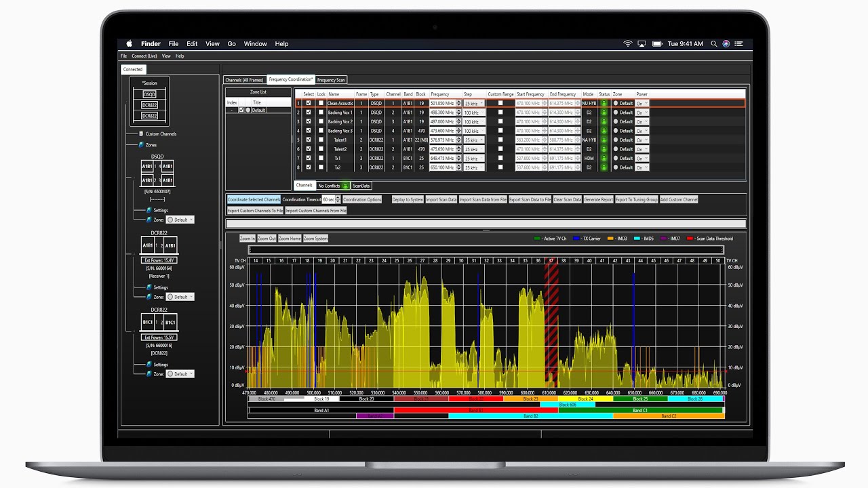The image size is (868, 488).
Task: Click Coordinate Selected Channels button
Action: tap(254, 200)
